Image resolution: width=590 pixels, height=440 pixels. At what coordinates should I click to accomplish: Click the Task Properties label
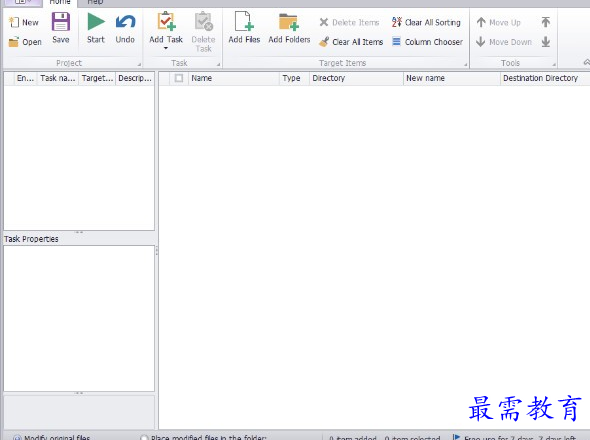pyautogui.click(x=31, y=239)
